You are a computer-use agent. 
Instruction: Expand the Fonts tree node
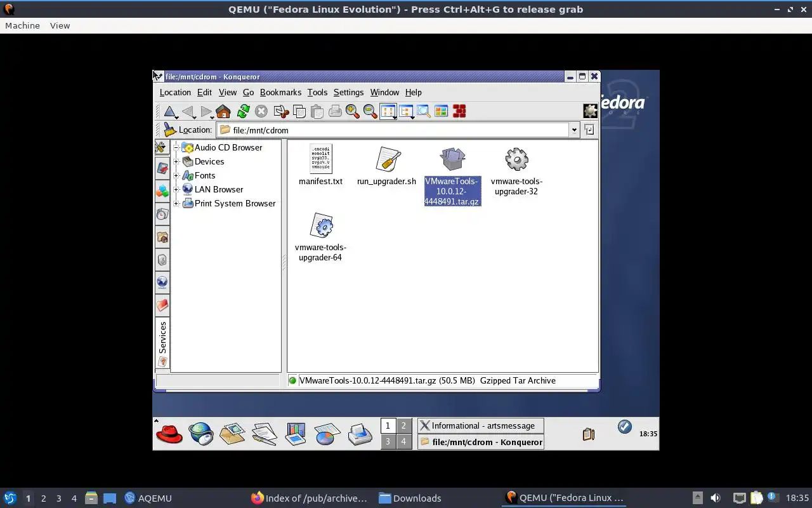[177, 175]
